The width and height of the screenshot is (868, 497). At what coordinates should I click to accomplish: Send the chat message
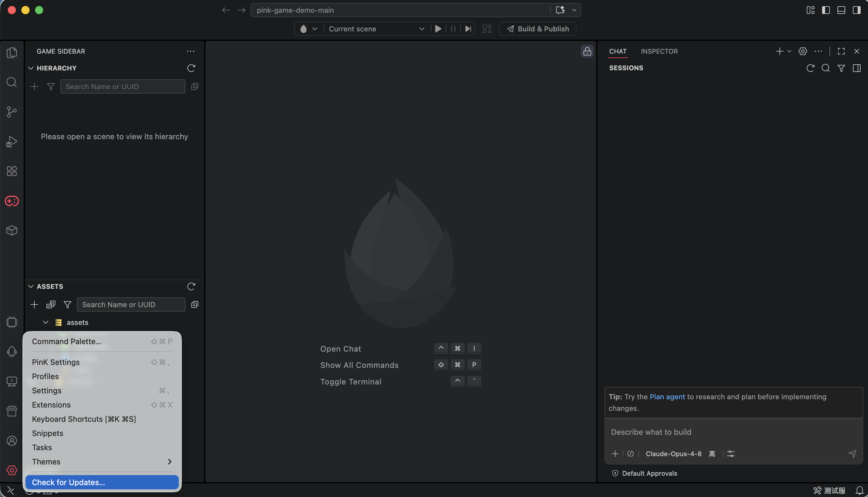click(852, 454)
